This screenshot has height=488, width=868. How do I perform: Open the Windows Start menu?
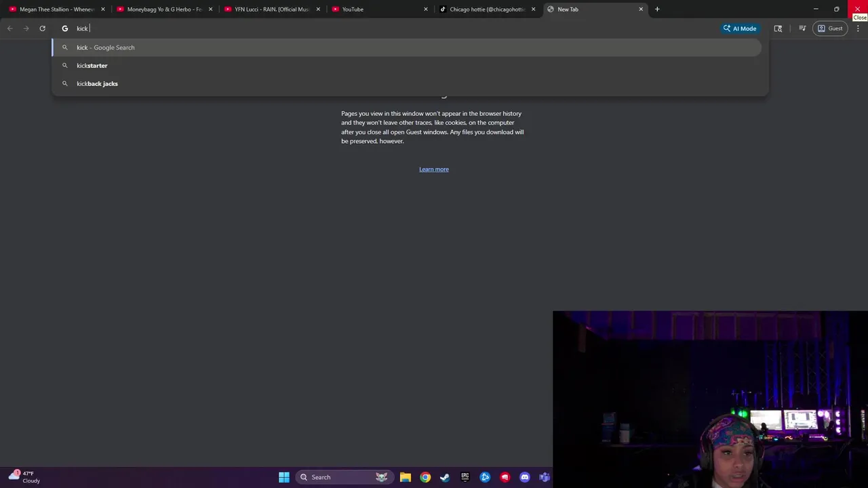[x=284, y=477]
